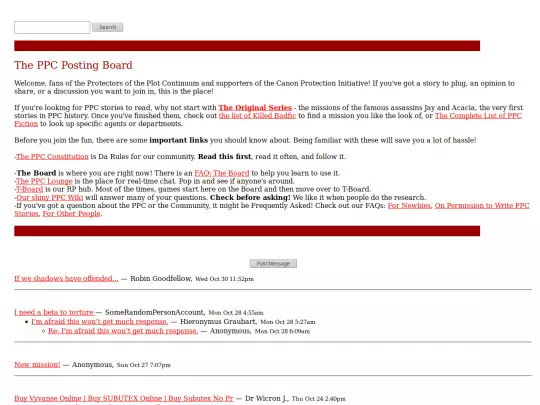Click timestamp 'Mon Oct 28 5:27am'

(288, 322)
